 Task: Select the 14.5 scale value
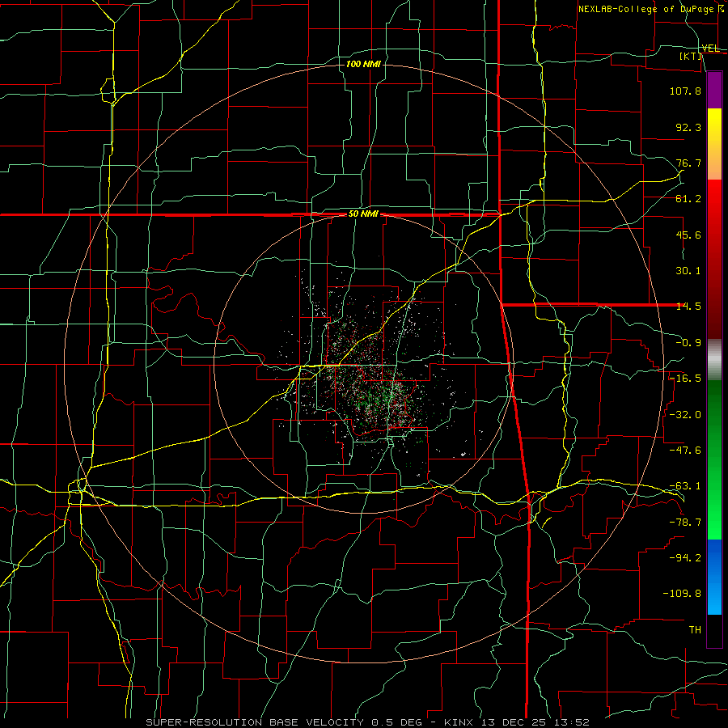[688, 307]
